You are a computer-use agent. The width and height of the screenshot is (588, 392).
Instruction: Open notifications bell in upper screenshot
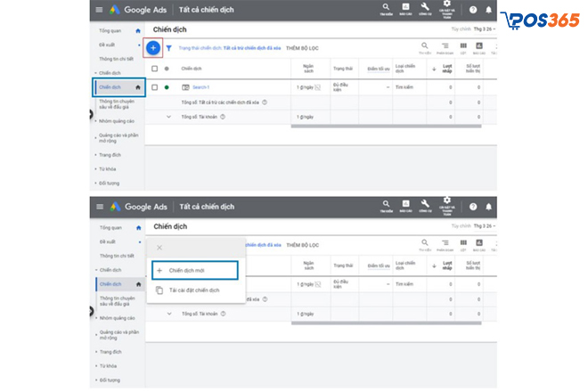(x=488, y=10)
